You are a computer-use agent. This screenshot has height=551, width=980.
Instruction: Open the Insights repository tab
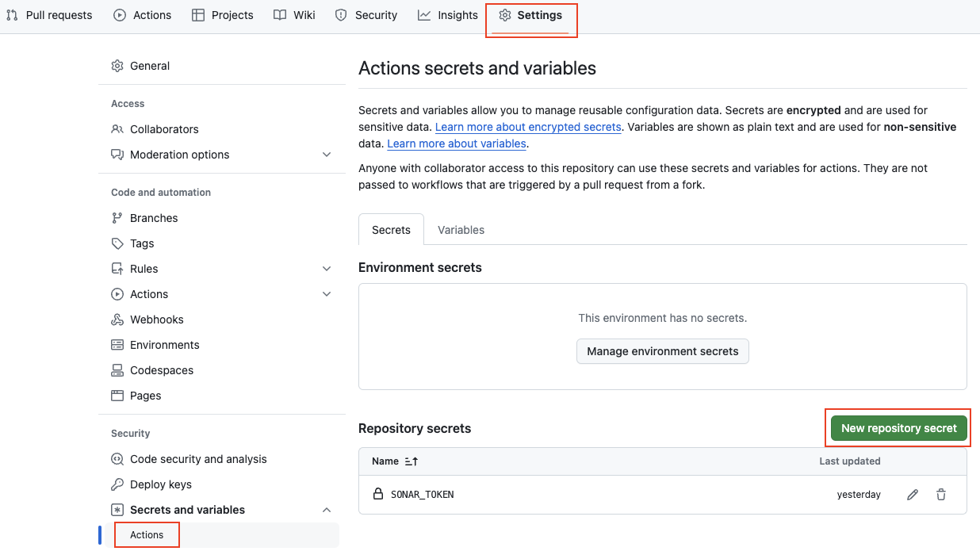click(448, 15)
